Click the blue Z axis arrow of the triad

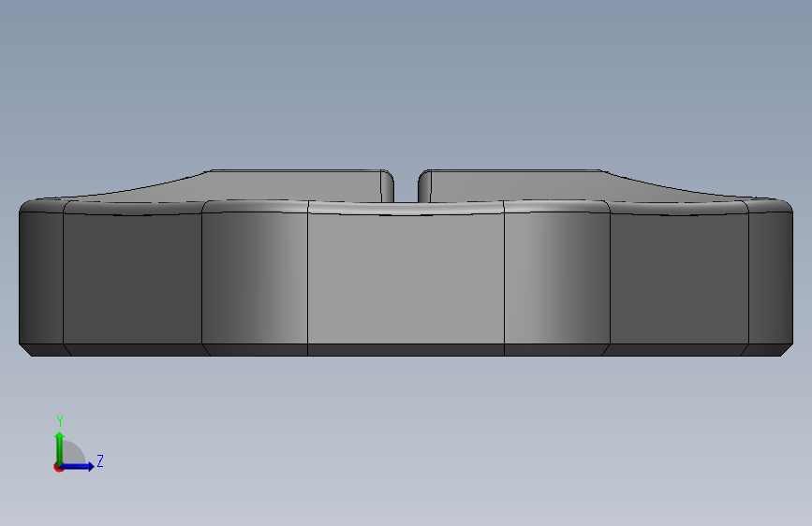click(77, 466)
